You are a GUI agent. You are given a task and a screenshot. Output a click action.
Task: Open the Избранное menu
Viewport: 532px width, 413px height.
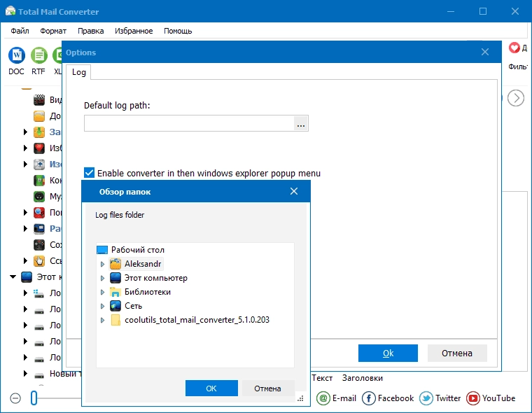coord(134,31)
